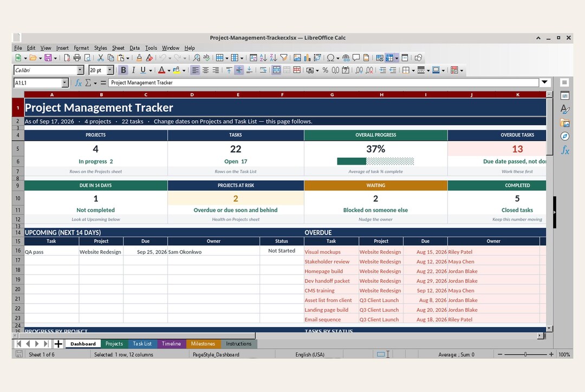
Task: Add a new sheet with plus button
Action: coord(58,343)
